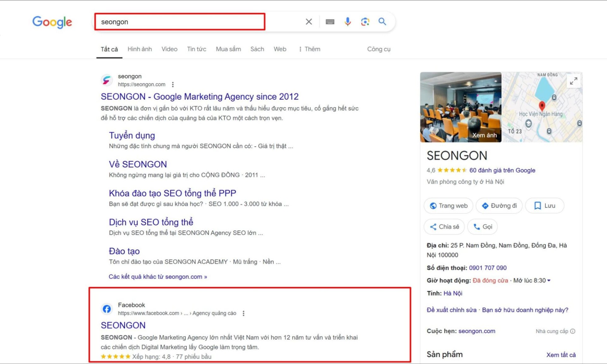
Task: Open the map thumbnail showing Học Viện Ngân Hàng
Action: point(542,107)
